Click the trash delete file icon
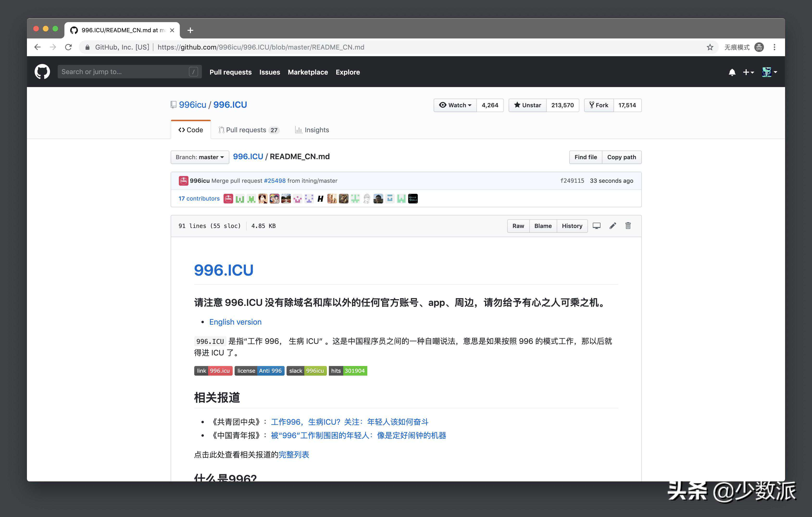 [x=628, y=226]
